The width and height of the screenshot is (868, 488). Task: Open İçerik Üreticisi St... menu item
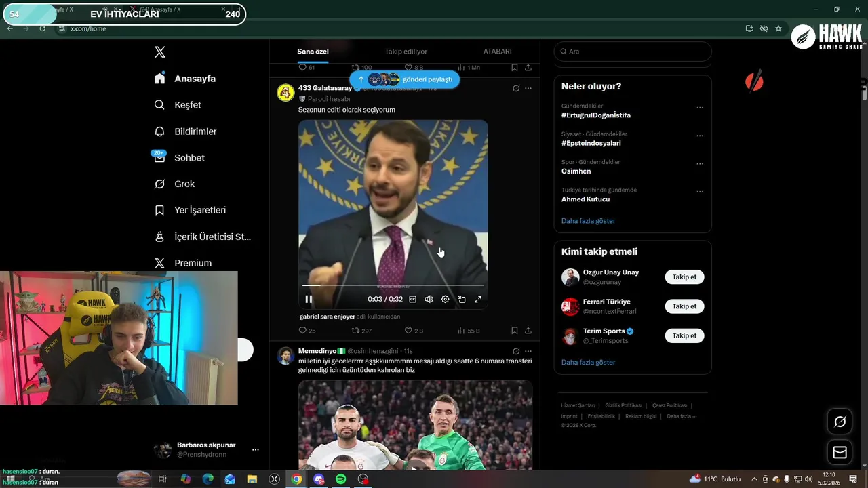[202, 237]
